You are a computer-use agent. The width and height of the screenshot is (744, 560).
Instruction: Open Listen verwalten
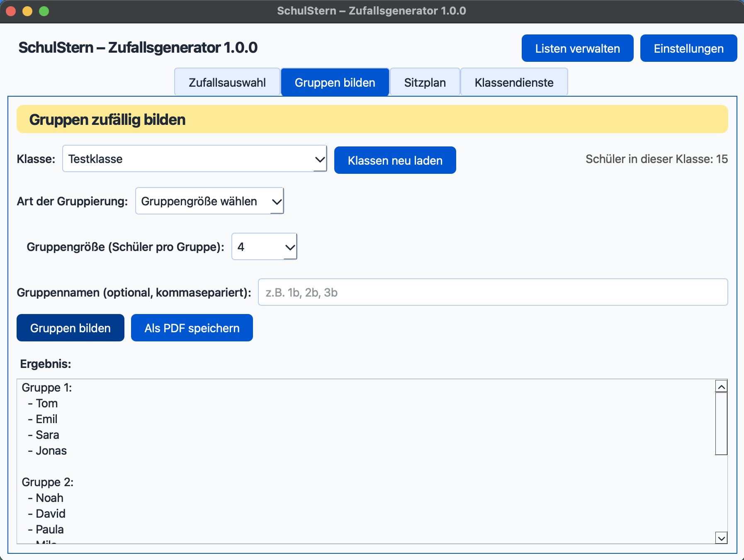tap(578, 48)
